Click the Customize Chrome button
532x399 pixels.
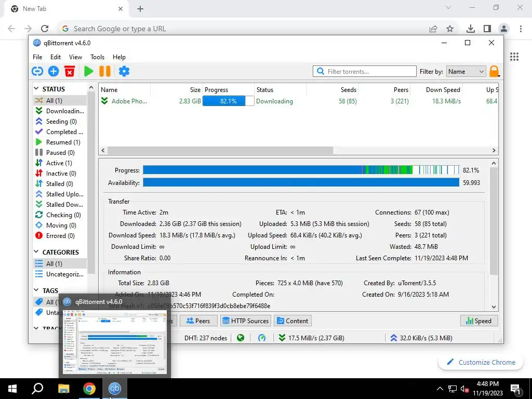coord(481,362)
